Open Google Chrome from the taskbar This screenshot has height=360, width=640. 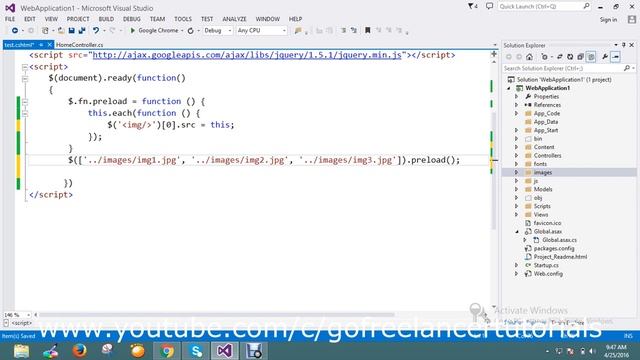click(167, 351)
